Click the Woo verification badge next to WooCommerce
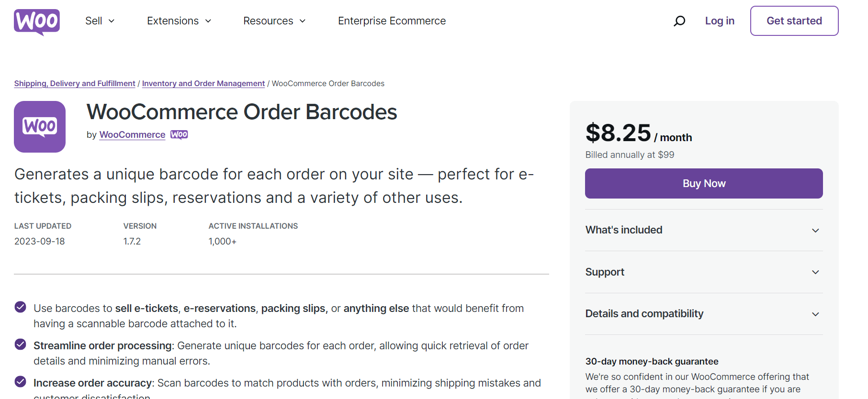 tap(179, 134)
